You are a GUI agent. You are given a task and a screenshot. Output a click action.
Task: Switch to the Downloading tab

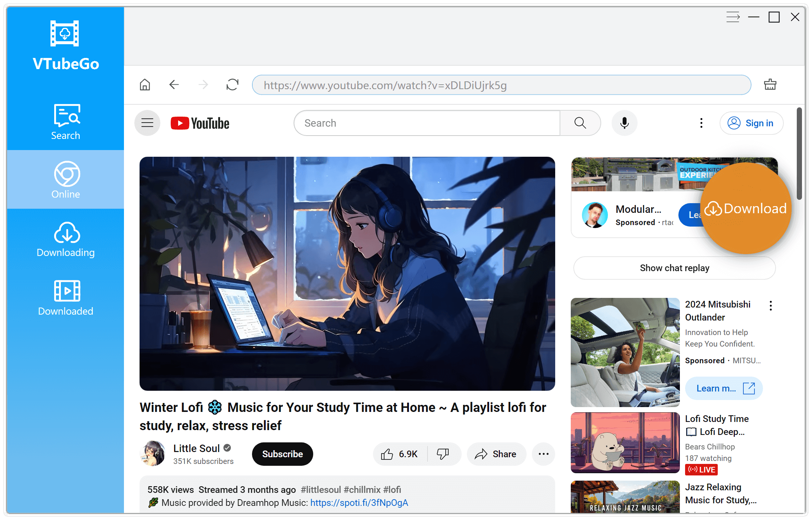(65, 240)
